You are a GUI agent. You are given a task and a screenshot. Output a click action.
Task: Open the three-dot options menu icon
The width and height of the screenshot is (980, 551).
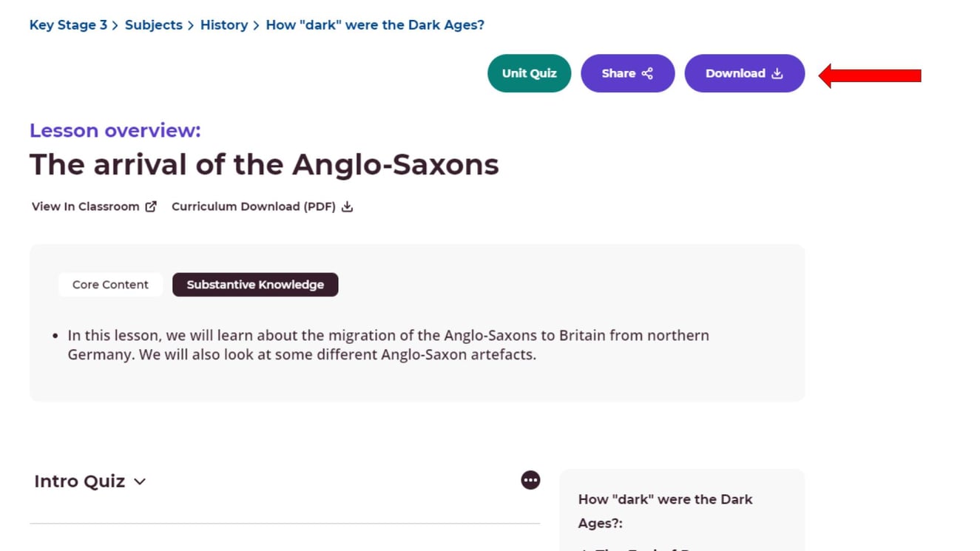pos(530,480)
